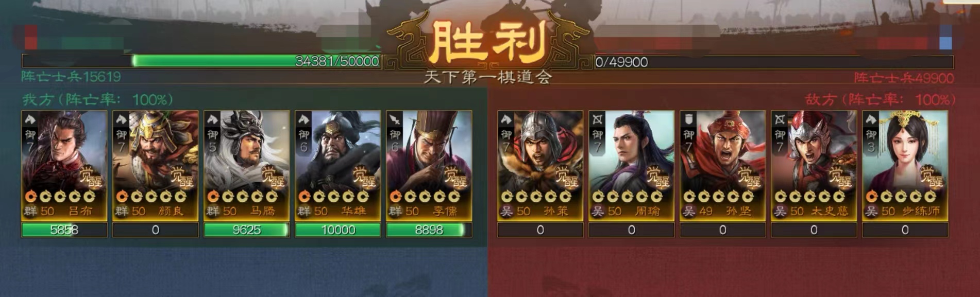Open the Hua Xiong (华雄) hero card
Viewport: 980px width, 297px height.
338,166
